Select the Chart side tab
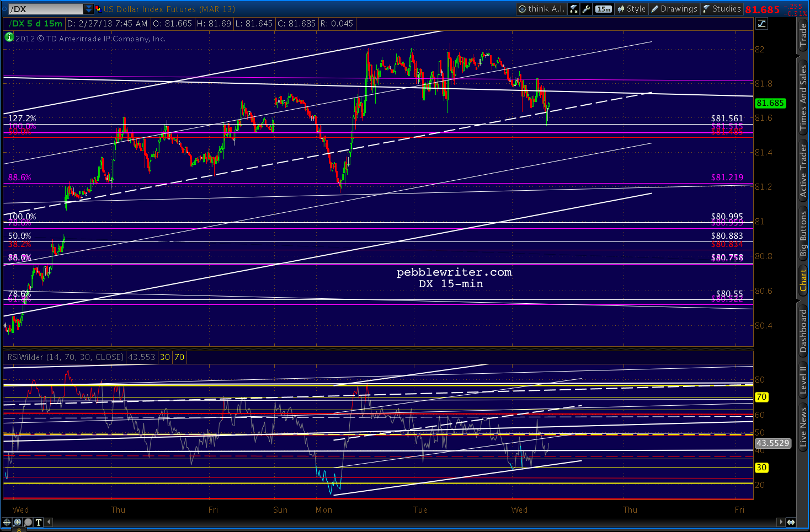 pos(803,280)
